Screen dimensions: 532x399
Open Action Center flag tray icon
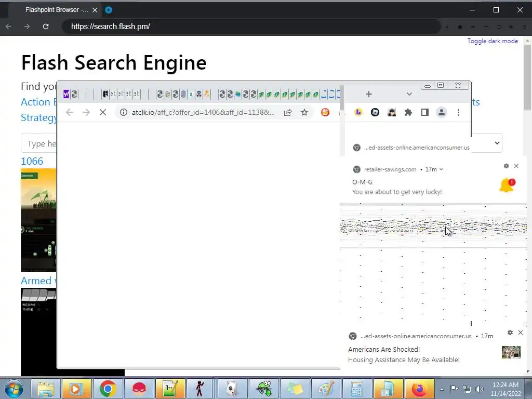tap(454, 389)
